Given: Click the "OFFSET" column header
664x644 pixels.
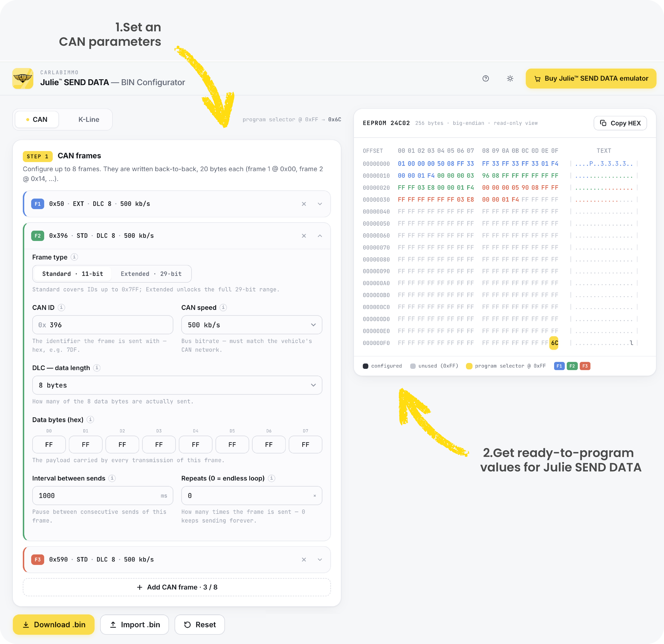Looking at the screenshot, I should point(373,151).
